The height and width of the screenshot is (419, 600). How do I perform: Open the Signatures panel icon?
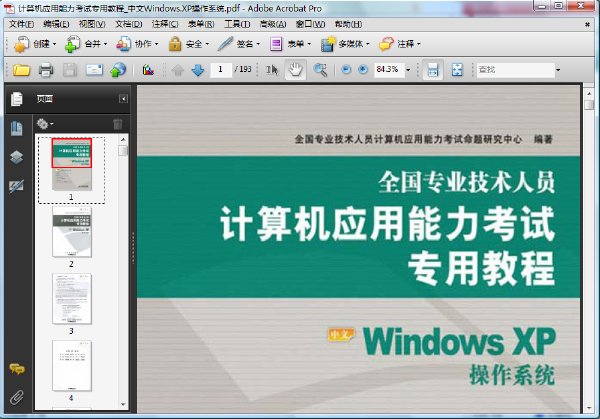[16, 186]
